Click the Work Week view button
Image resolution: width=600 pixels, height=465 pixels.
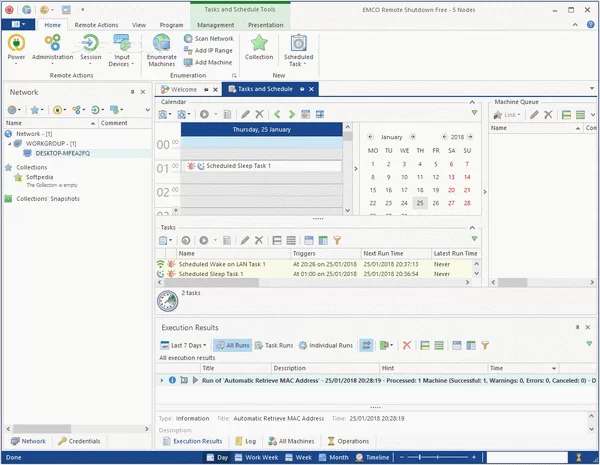(x=262, y=457)
